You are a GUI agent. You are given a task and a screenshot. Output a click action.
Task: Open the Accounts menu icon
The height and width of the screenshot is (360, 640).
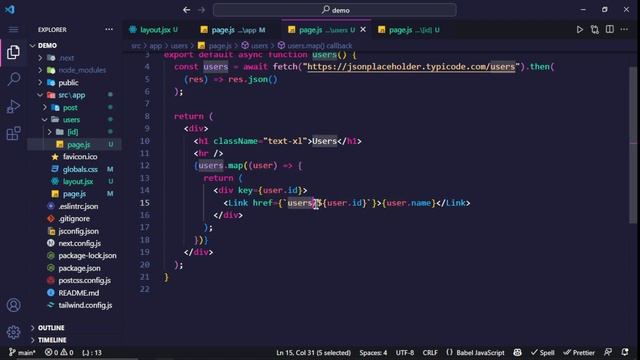pyautogui.click(x=13, y=305)
